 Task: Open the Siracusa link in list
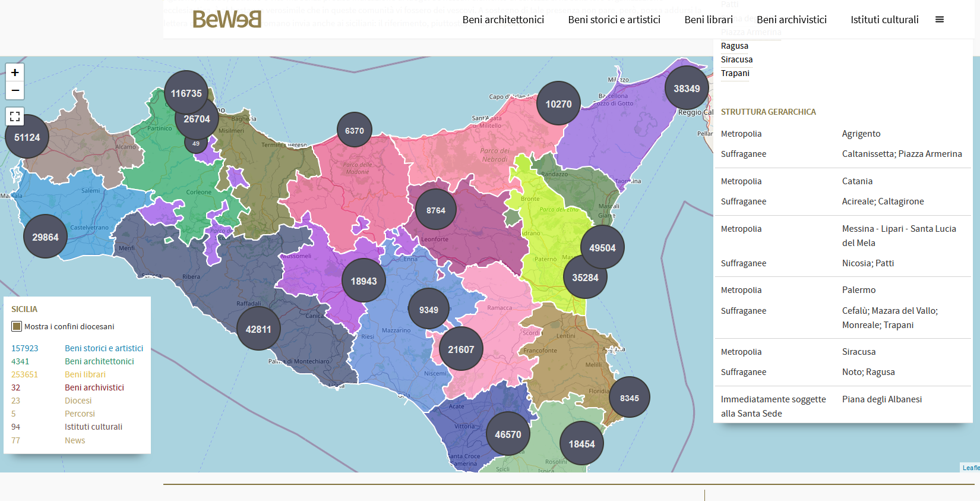[x=736, y=59]
